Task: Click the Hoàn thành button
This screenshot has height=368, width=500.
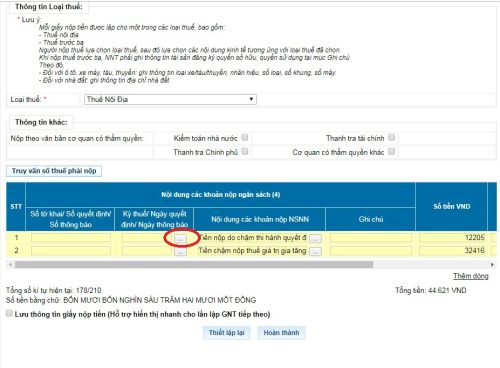Action: point(281,333)
